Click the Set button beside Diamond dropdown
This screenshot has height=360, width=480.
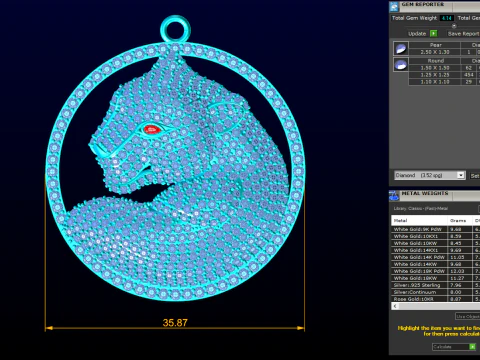[475, 176]
